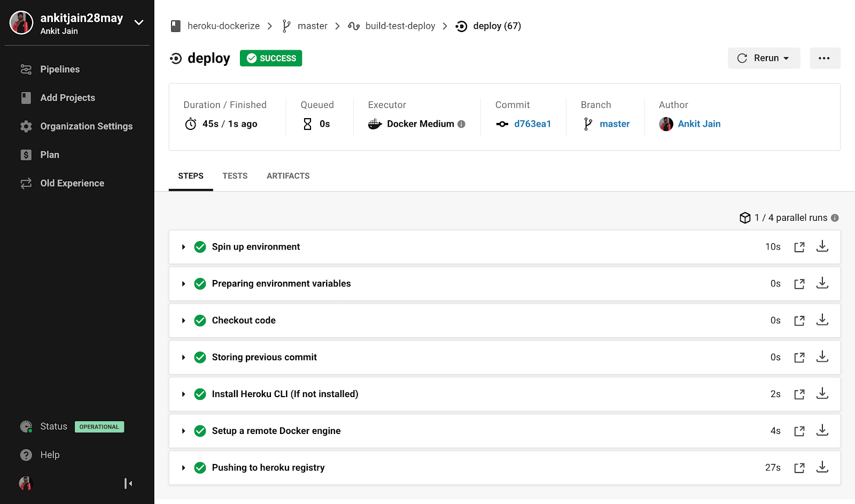
Task: Expand the Setup a remote Docker engine step
Action: (183, 431)
